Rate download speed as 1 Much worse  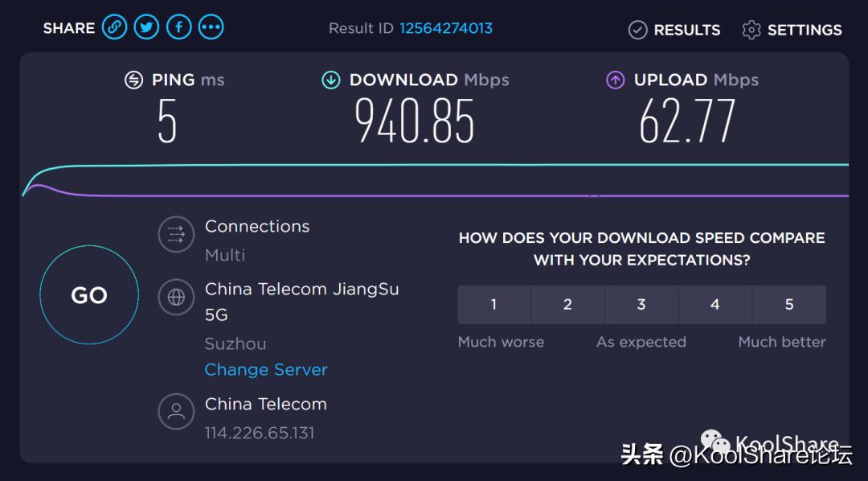(x=493, y=304)
